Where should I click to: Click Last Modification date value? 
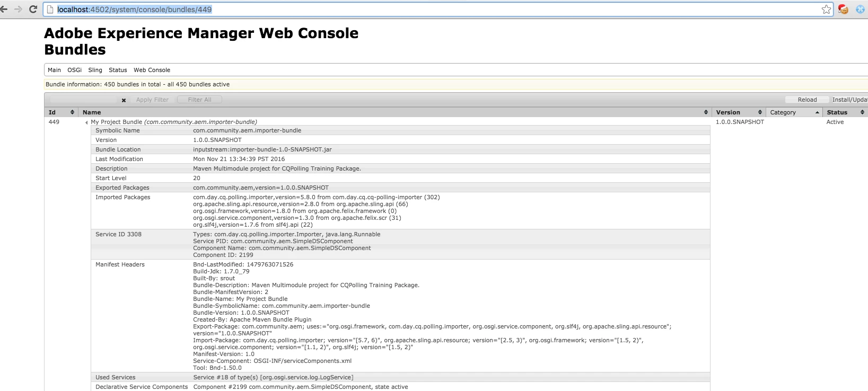[x=239, y=159]
